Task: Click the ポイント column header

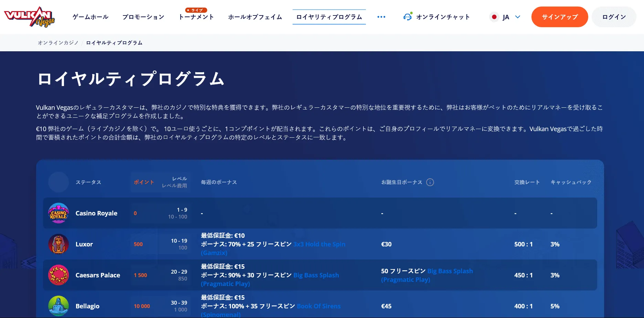Action: (x=144, y=182)
